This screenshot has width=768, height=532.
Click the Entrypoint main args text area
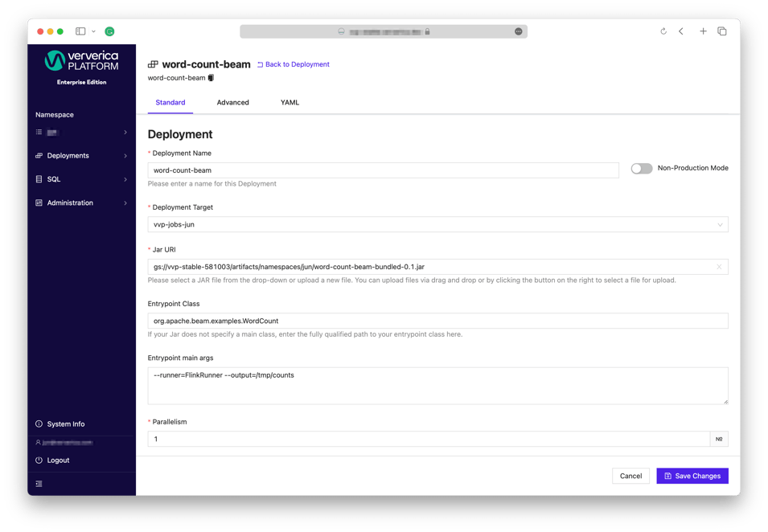(x=437, y=387)
